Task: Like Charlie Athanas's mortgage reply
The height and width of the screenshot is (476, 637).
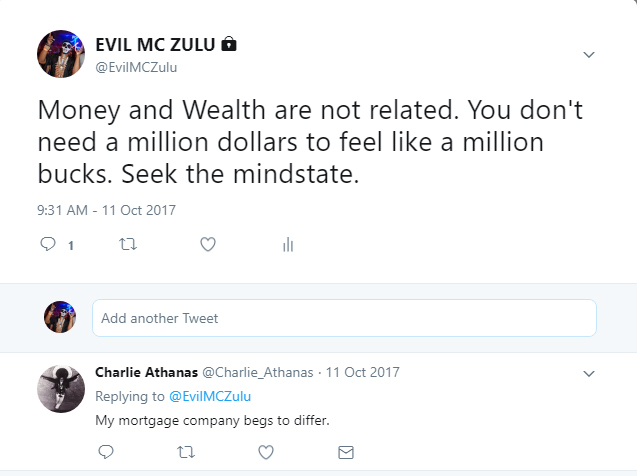Action: point(266,452)
